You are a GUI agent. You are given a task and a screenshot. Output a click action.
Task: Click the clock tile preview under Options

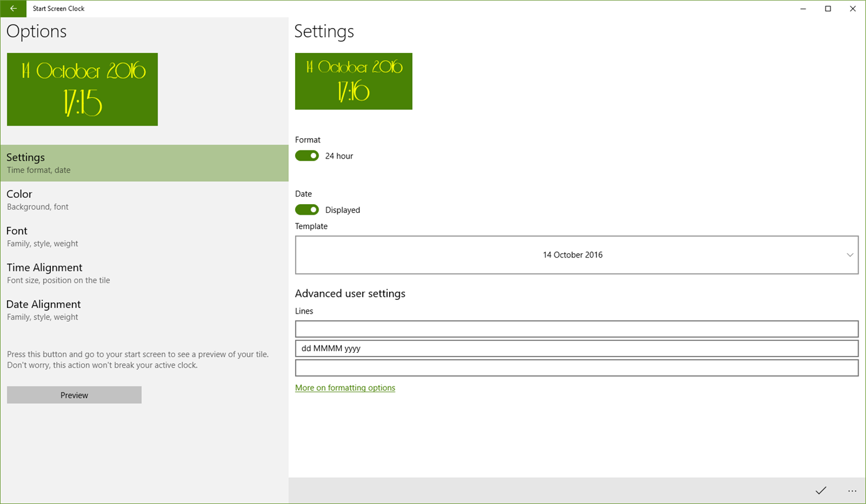click(82, 90)
